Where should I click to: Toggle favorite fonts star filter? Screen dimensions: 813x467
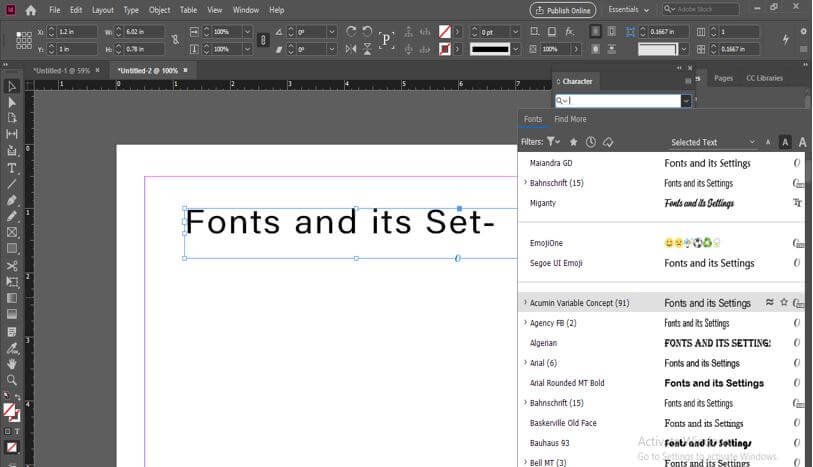pos(574,142)
